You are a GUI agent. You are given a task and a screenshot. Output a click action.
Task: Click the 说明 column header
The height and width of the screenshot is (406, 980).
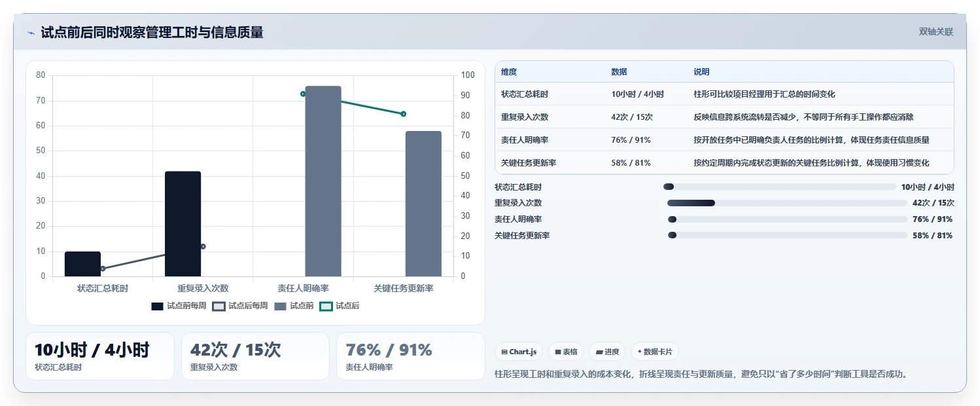pyautogui.click(x=701, y=72)
